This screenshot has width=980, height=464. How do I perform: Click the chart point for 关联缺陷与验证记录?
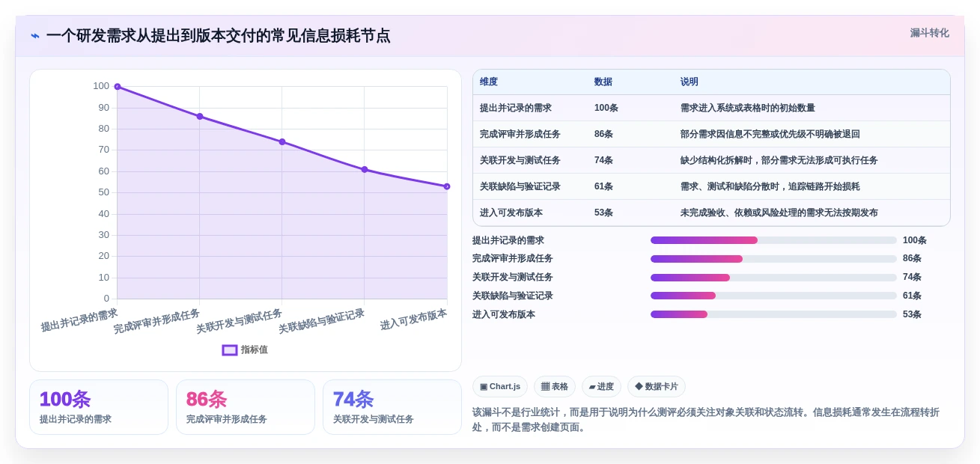(365, 169)
